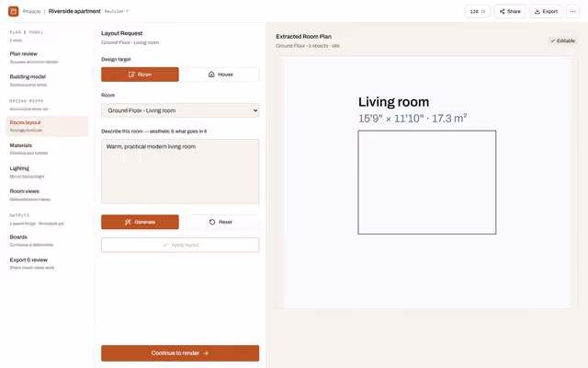Open the Ground Floor - Living room dropdown

pyautogui.click(x=180, y=110)
